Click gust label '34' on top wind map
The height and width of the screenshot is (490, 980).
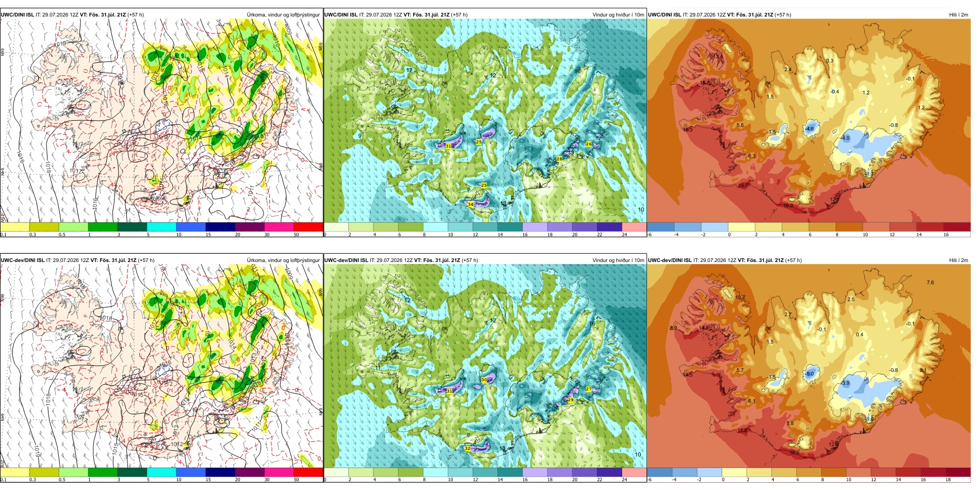(470, 204)
